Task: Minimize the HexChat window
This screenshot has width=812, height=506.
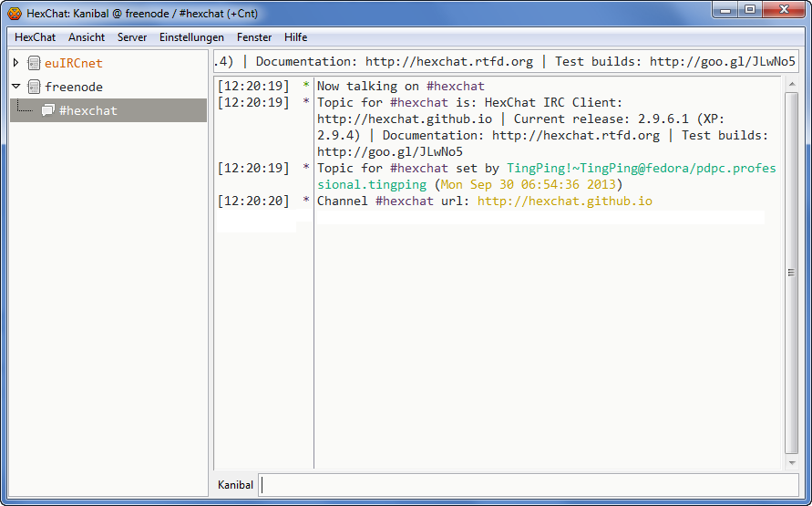Action: click(x=725, y=10)
